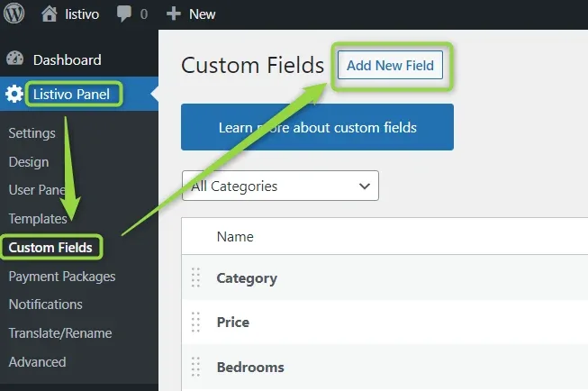Open Advanced submenu item
This screenshot has height=391, width=588.
pos(37,362)
